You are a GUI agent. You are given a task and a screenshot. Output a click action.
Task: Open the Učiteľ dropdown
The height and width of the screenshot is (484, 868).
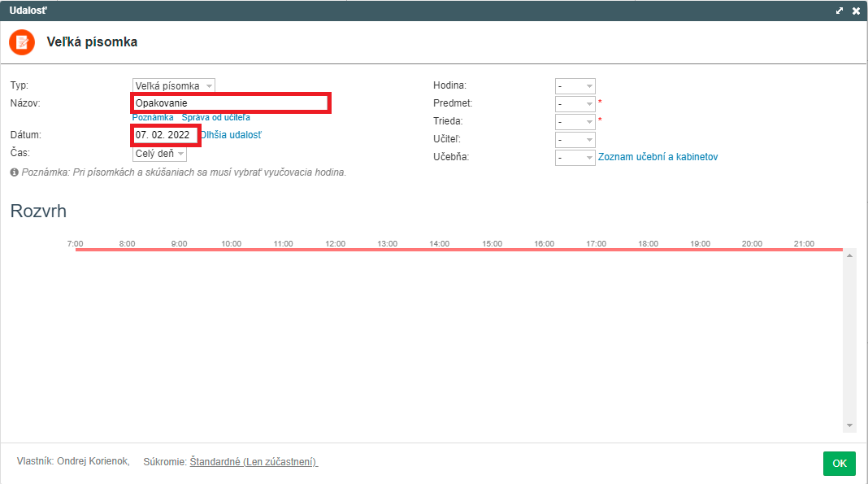575,140
